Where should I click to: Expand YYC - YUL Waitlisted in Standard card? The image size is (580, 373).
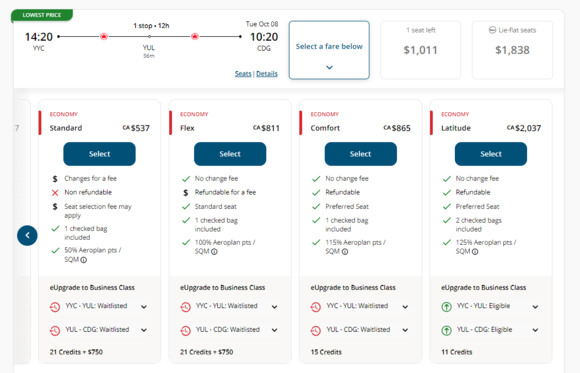[x=144, y=307]
